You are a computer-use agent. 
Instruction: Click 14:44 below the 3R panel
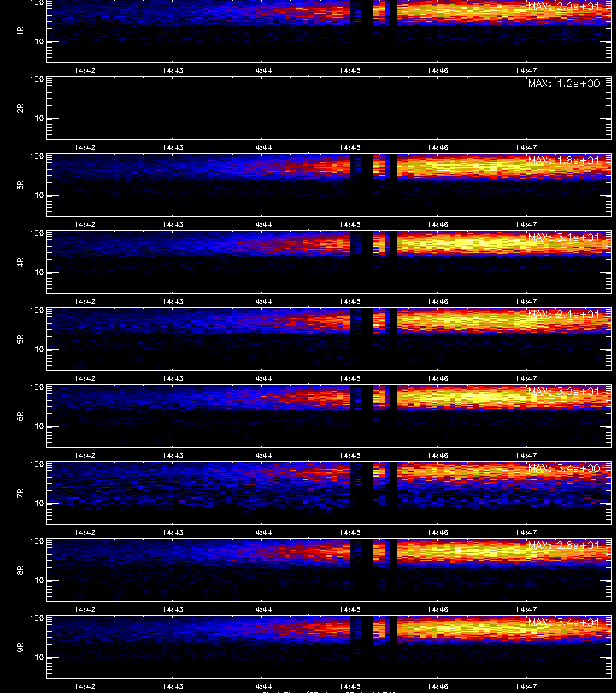[x=261, y=224]
